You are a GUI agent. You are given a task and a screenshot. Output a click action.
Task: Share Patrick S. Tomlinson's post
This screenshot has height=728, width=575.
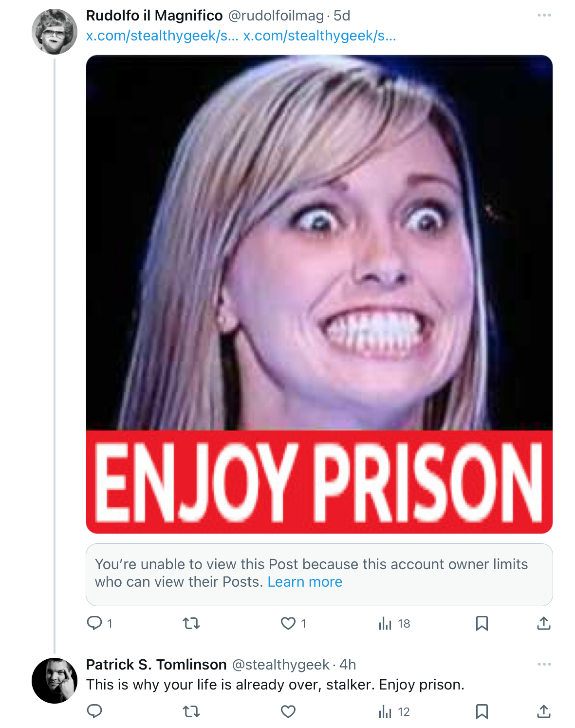tap(543, 711)
